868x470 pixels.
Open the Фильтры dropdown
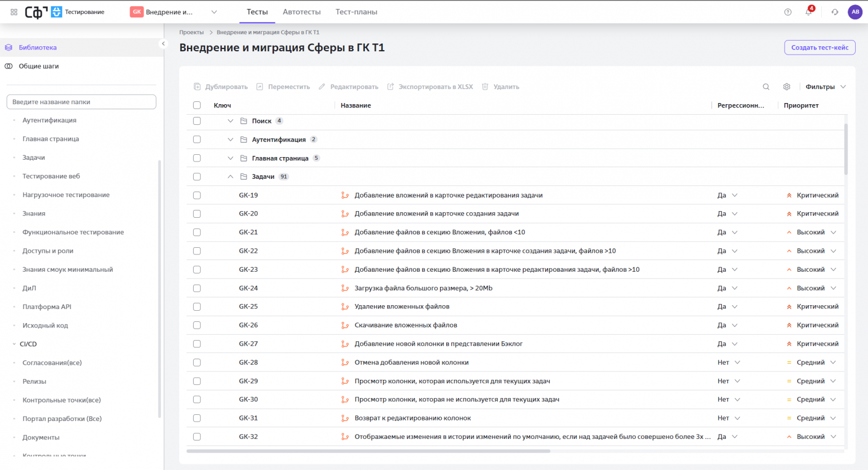coord(826,87)
